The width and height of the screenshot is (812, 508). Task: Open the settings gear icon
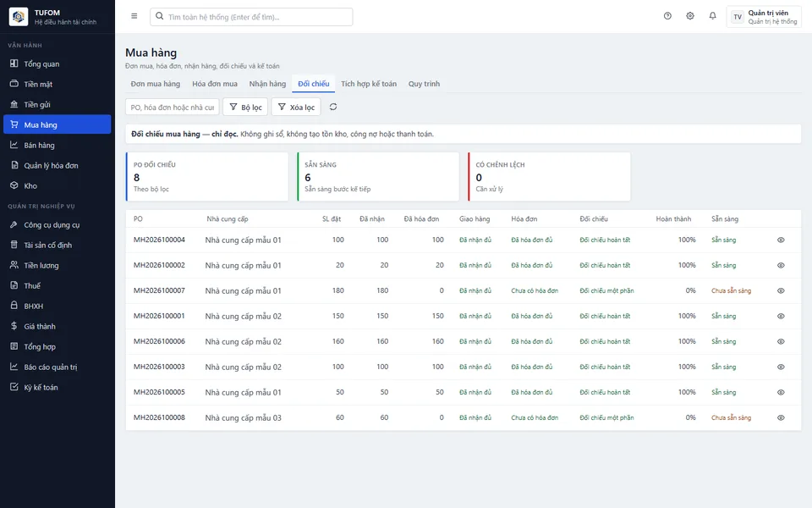[x=690, y=16]
